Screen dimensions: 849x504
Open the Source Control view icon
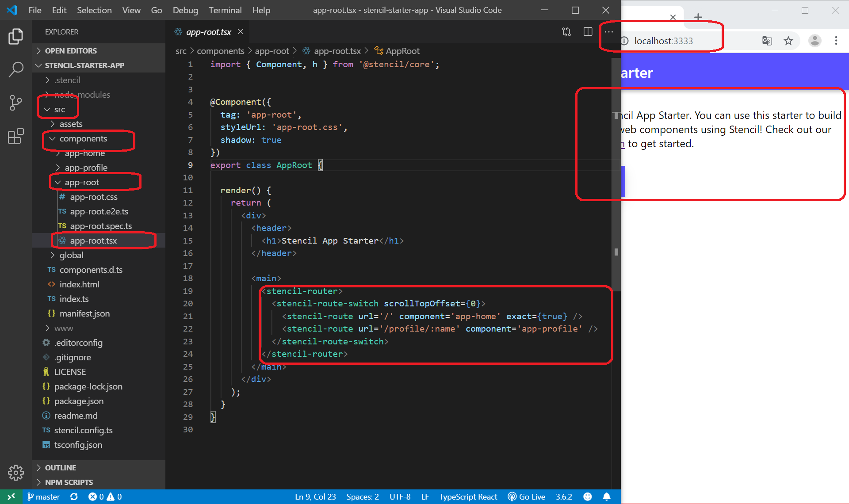click(16, 103)
